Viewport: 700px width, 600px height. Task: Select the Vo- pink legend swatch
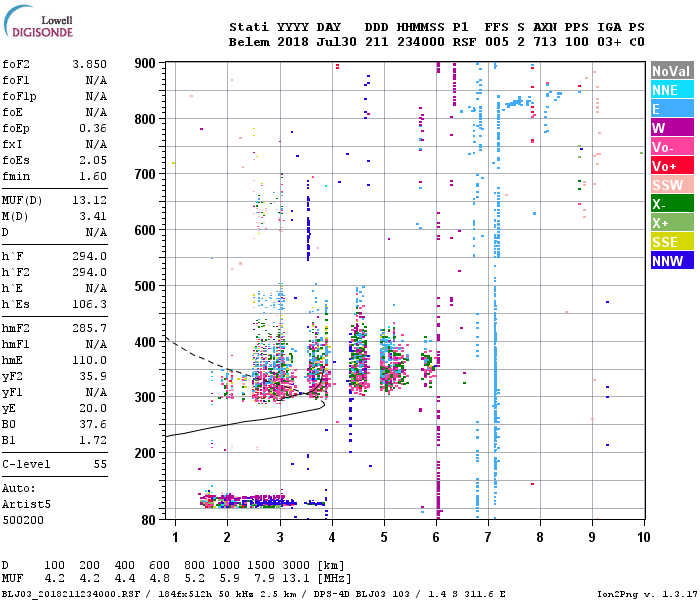click(672, 146)
